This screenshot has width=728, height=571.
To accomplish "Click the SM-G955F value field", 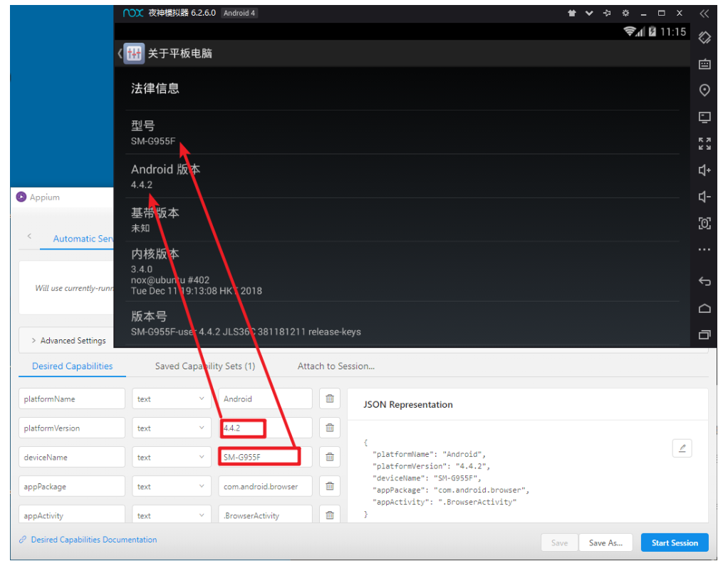I will (x=265, y=457).
